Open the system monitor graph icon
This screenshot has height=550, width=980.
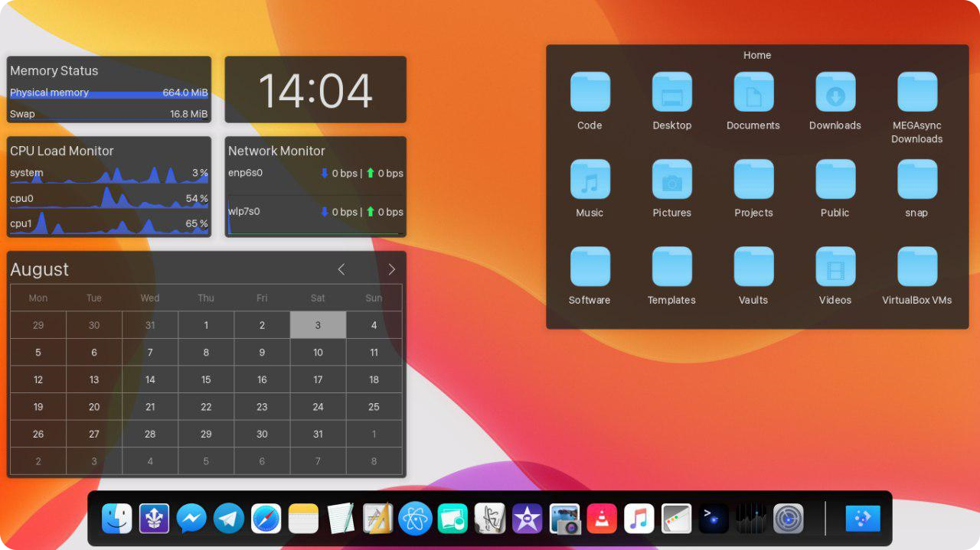pyautogui.click(x=751, y=519)
